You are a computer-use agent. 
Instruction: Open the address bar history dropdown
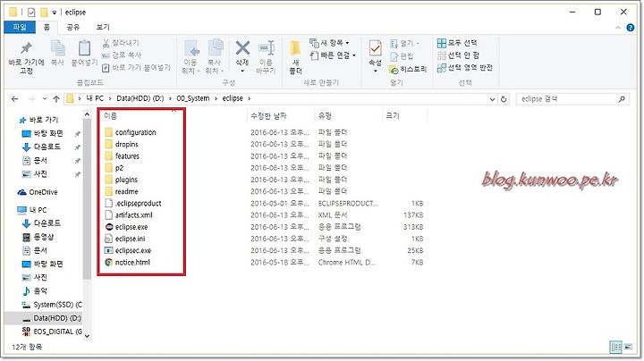pyautogui.click(x=492, y=99)
